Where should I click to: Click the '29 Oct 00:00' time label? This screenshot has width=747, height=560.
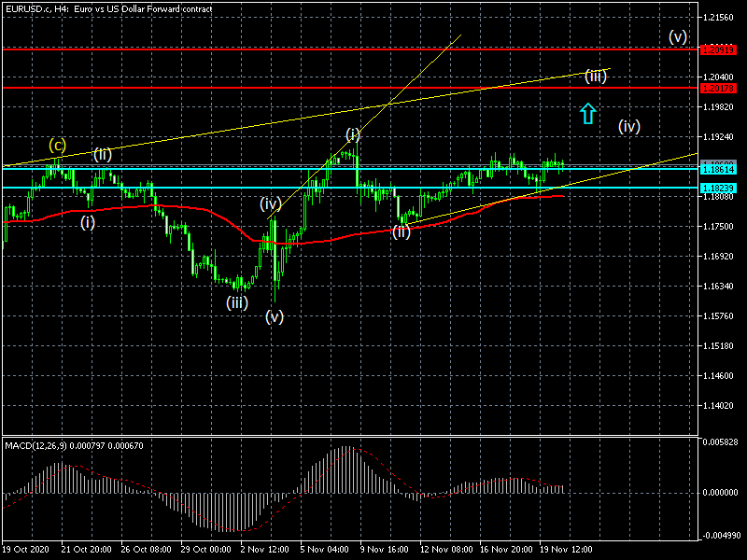click(205, 549)
